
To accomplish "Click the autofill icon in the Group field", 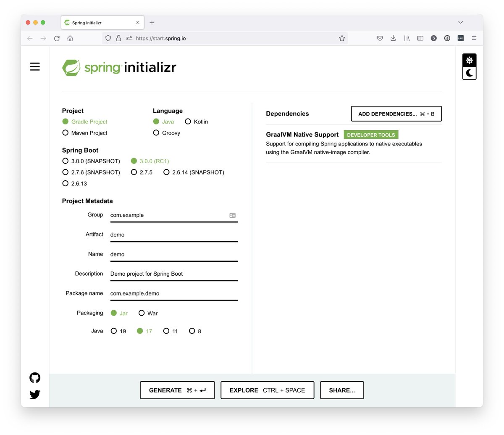I will point(233,215).
